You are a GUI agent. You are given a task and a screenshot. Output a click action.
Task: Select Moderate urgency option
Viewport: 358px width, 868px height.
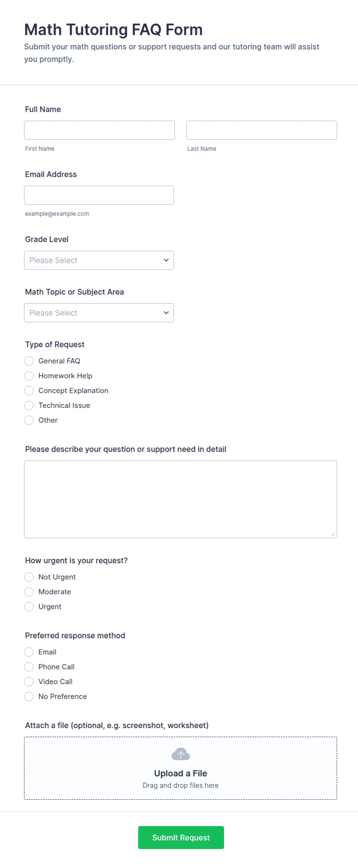tap(29, 592)
